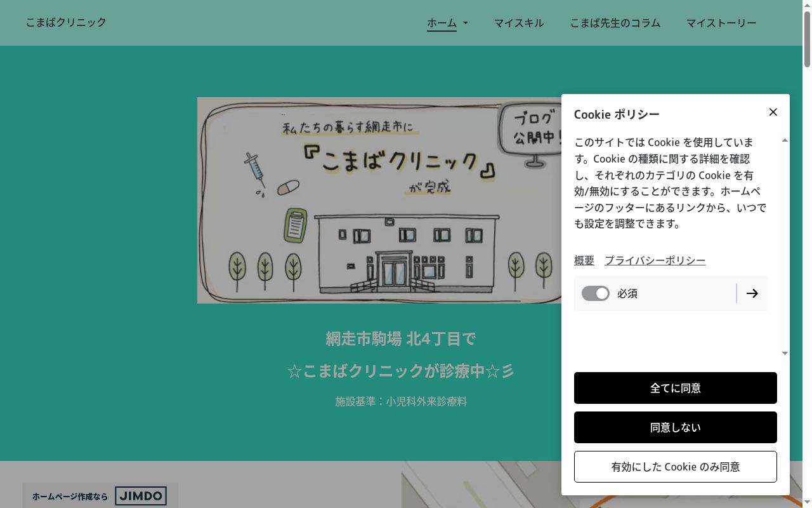This screenshot has width=812, height=508.
Task: Open the ホーム menu dropdown arrow
Action: (x=466, y=23)
